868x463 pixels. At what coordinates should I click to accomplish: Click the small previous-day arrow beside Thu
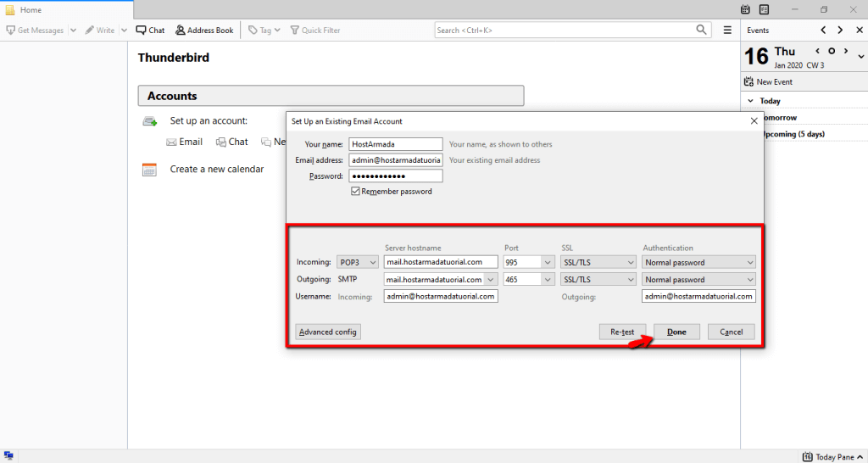[817, 51]
